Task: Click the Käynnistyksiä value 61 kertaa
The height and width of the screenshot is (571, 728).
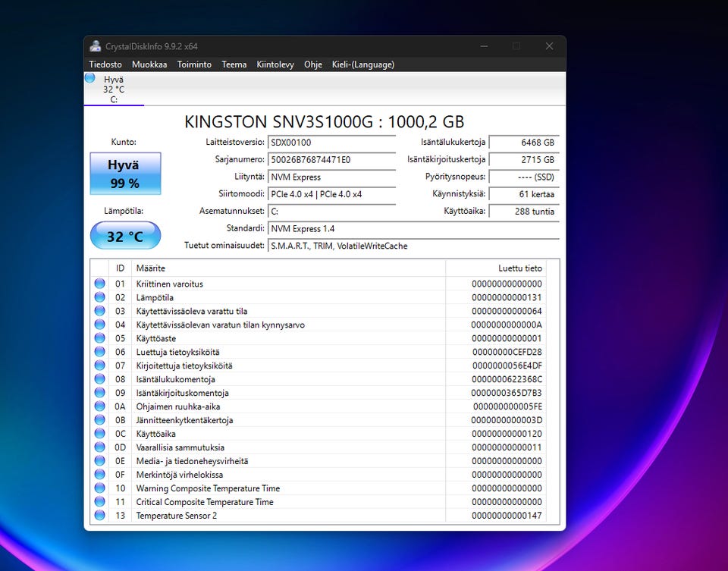Action: click(x=524, y=194)
